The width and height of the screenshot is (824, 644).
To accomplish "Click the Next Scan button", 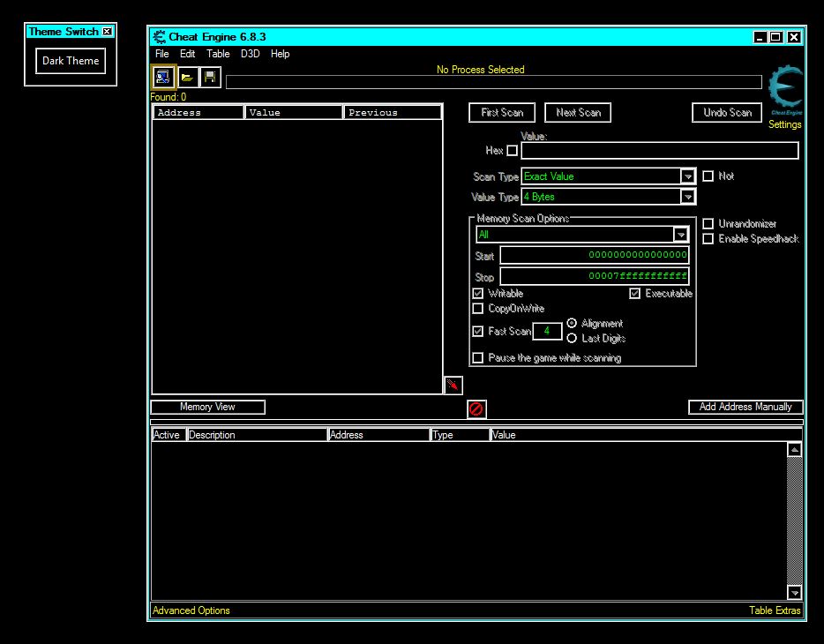I will coord(578,112).
